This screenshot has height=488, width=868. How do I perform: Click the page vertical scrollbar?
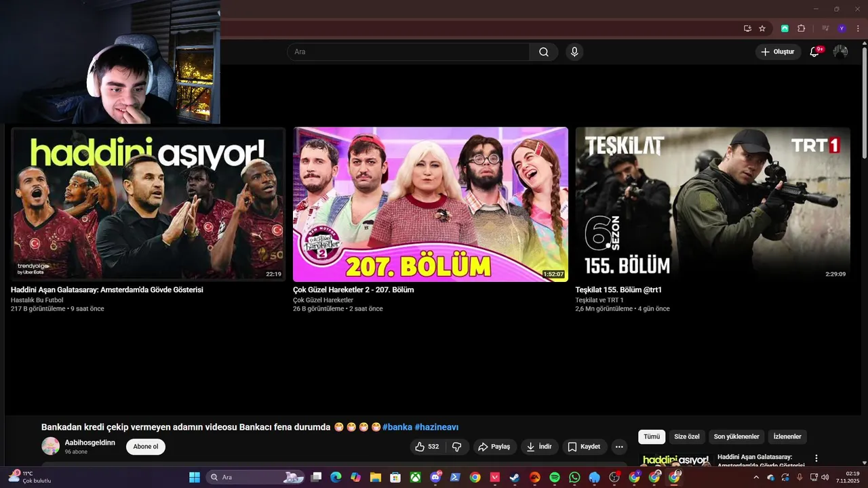point(864,102)
